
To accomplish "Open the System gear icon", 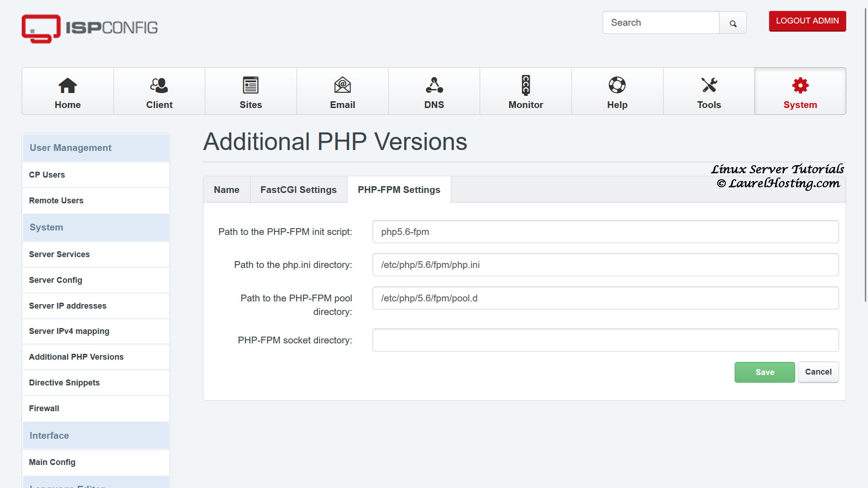I will (x=800, y=85).
